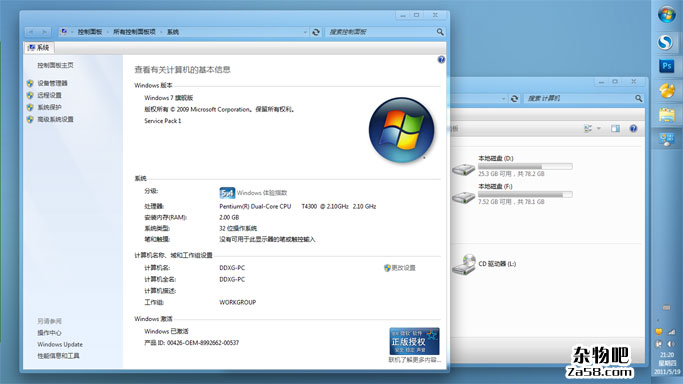Click the control panel icon in address bar
The height and width of the screenshot is (384, 683).
[x=64, y=32]
